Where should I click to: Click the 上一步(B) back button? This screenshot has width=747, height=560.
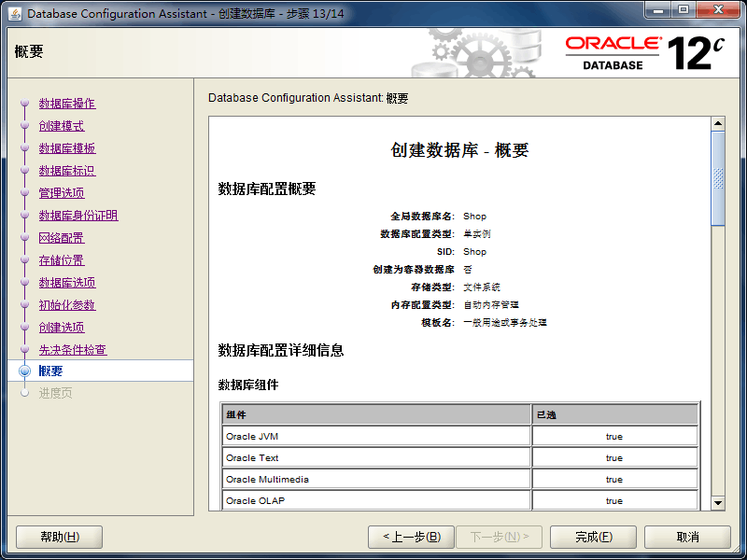coord(411,537)
